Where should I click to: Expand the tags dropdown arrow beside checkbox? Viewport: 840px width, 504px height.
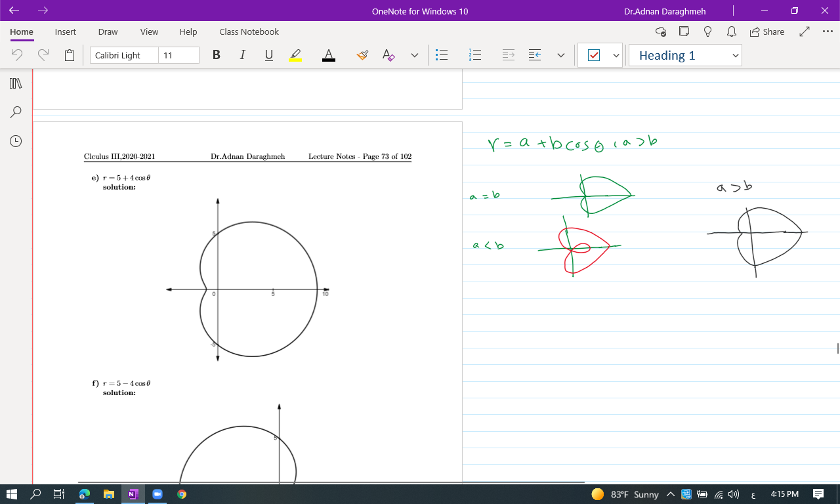point(616,55)
